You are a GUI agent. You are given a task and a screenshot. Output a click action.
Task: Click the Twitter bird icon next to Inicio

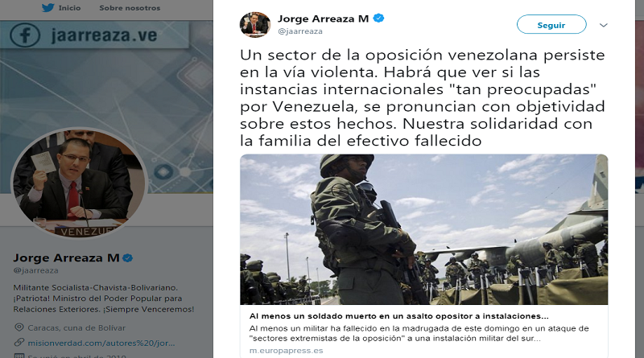(x=48, y=7)
